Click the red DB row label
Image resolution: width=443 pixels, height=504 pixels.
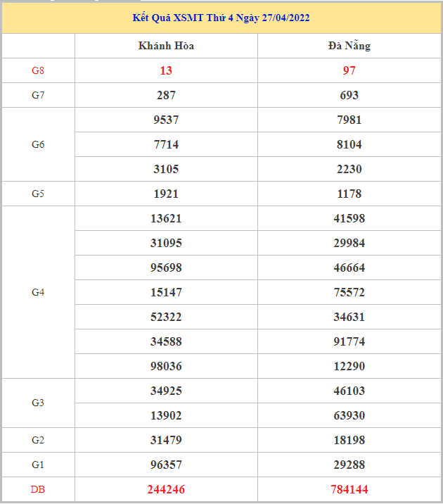tap(38, 489)
